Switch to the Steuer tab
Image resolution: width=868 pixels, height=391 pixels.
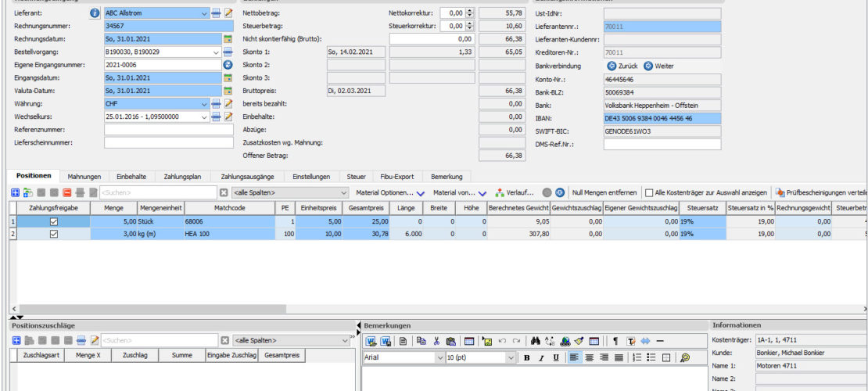point(356,177)
